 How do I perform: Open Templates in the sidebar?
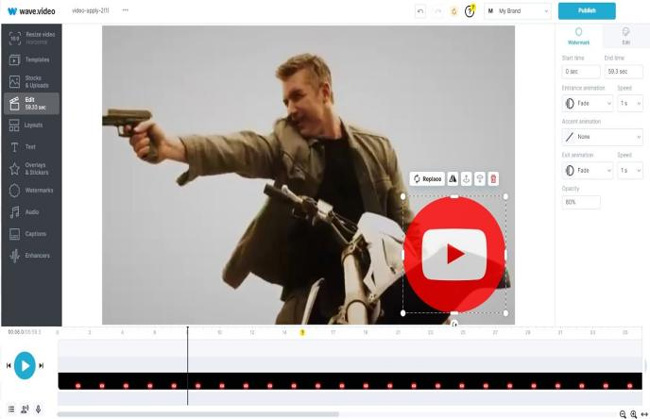[32, 60]
